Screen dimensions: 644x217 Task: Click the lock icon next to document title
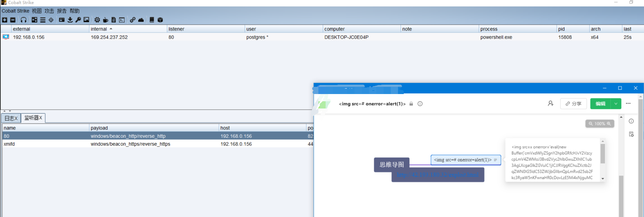click(411, 104)
